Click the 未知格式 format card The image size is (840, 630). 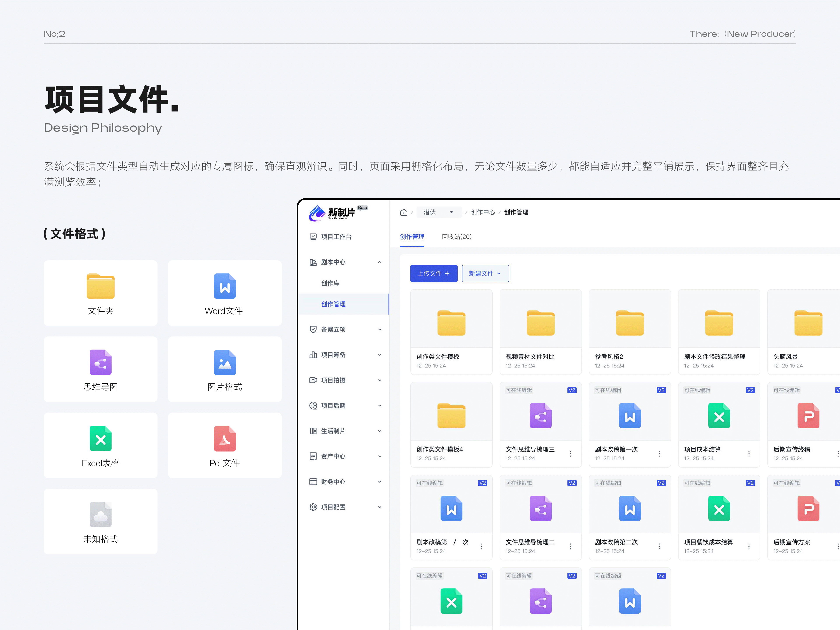(100, 521)
